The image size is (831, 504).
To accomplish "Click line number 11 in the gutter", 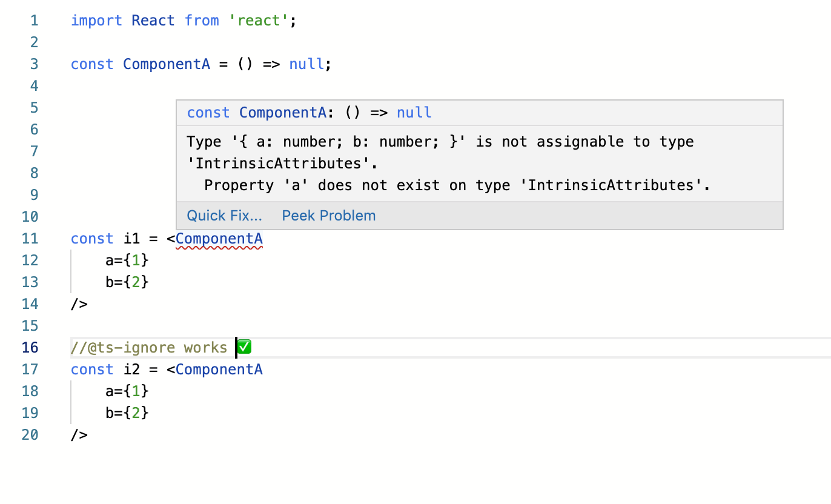I will click(30, 238).
